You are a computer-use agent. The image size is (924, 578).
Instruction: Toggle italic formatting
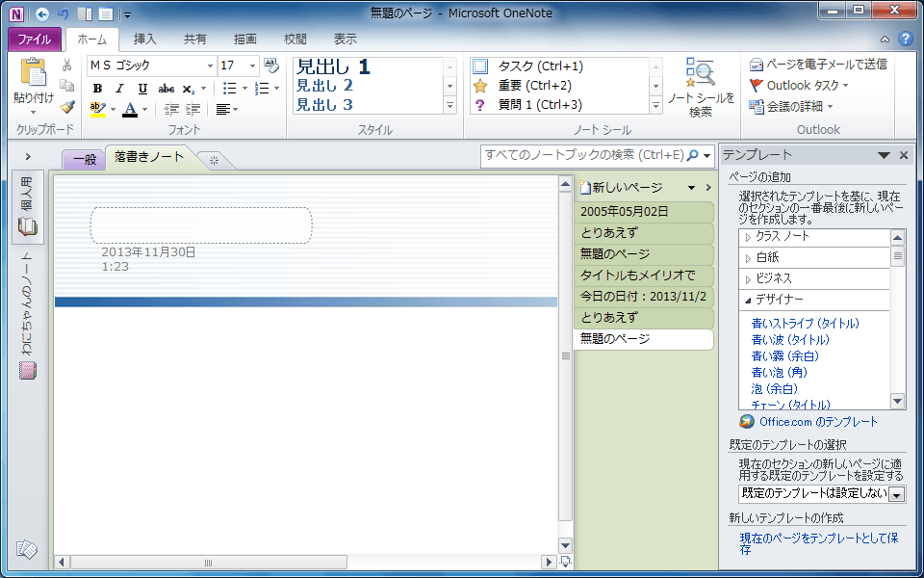(119, 89)
